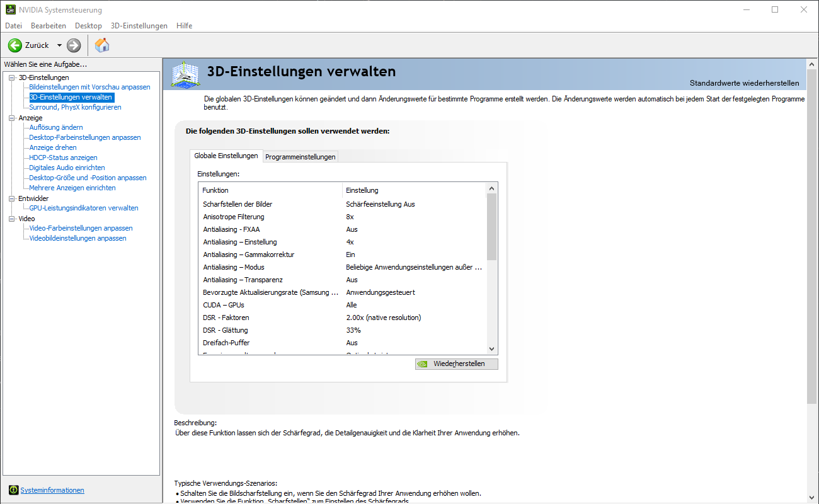819x504 pixels.
Task: Open the Desktop menu
Action: coord(88,26)
